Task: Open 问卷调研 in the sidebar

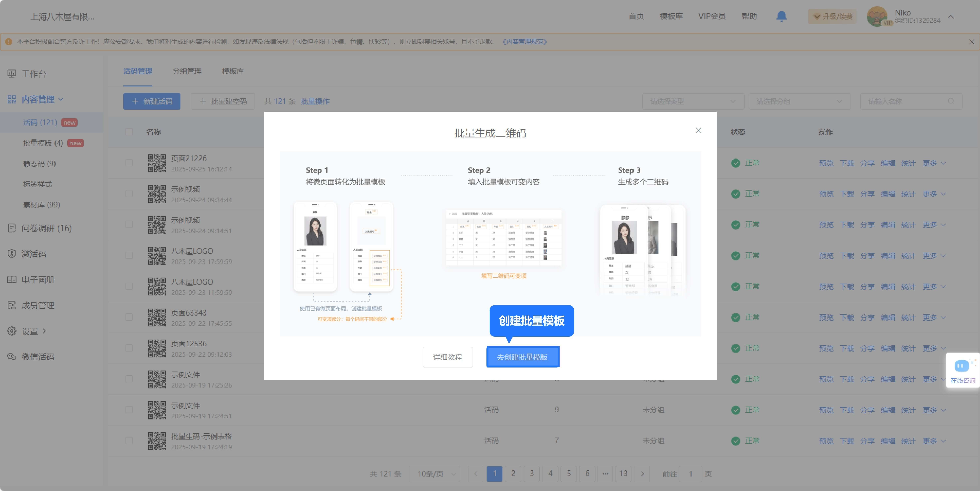Action: (46, 228)
